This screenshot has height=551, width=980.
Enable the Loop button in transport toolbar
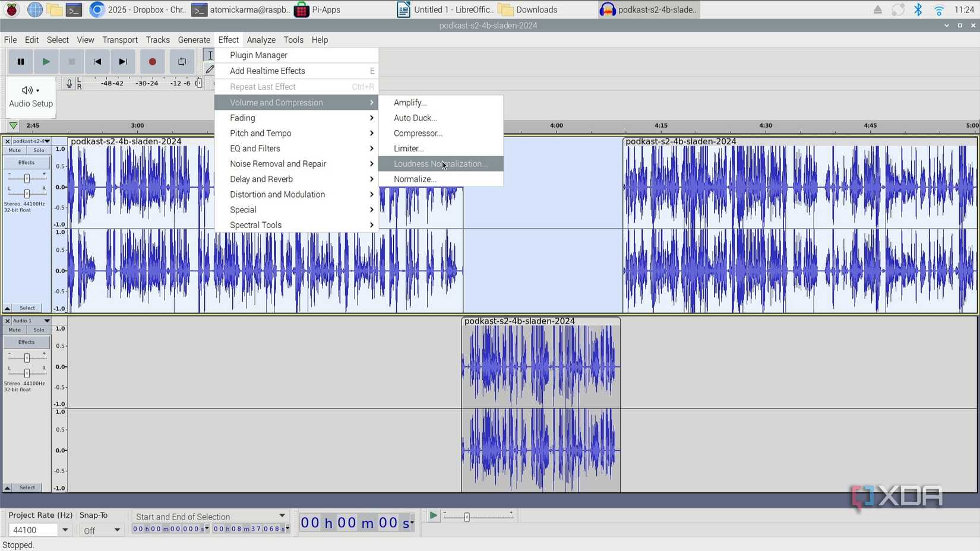click(182, 62)
